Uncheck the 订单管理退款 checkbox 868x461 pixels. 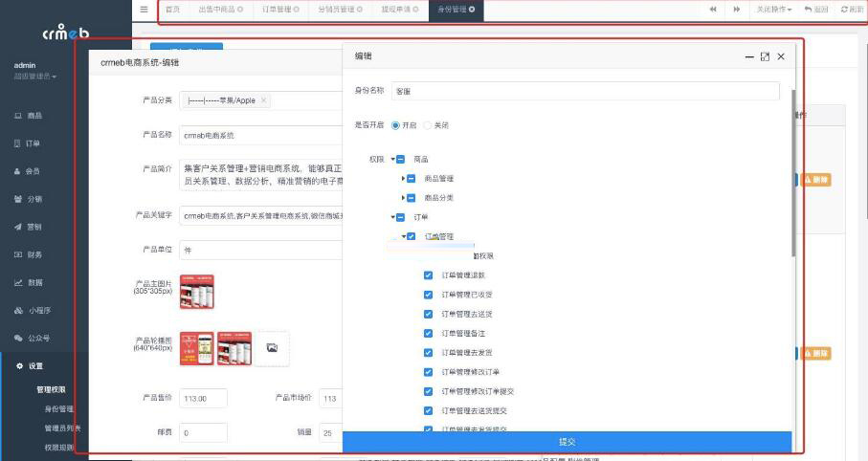pos(428,275)
